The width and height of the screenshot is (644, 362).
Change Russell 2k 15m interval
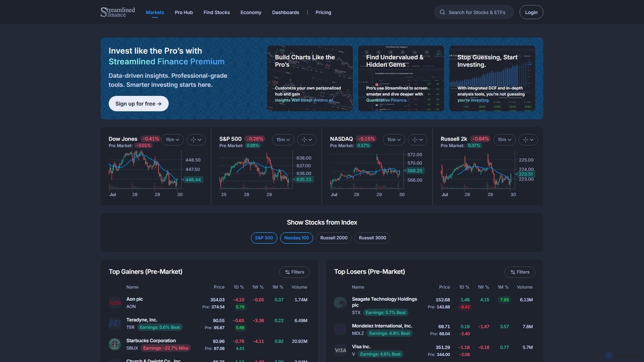pyautogui.click(x=505, y=140)
